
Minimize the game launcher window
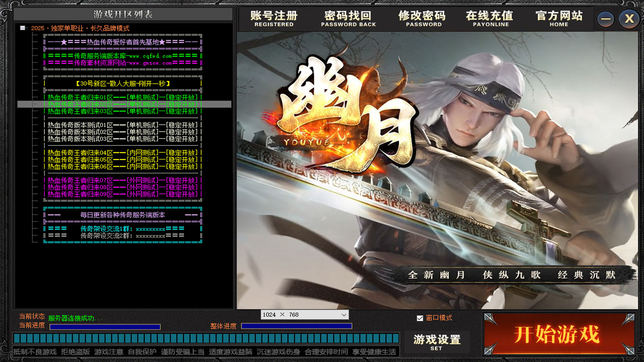pyautogui.click(x=606, y=19)
